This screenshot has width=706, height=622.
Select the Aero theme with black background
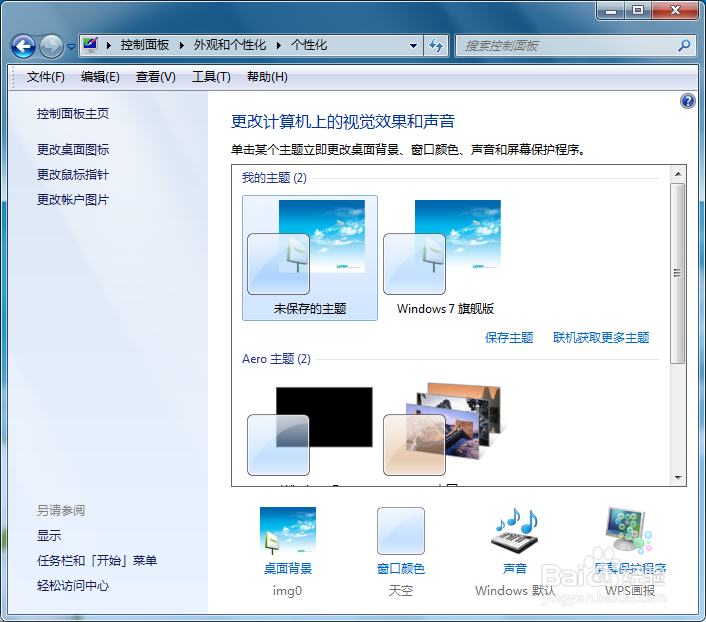(x=310, y=431)
